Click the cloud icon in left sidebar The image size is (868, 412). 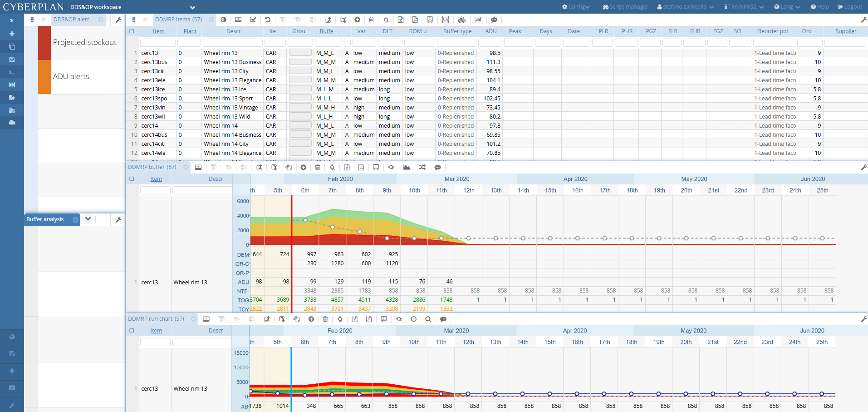(x=12, y=123)
